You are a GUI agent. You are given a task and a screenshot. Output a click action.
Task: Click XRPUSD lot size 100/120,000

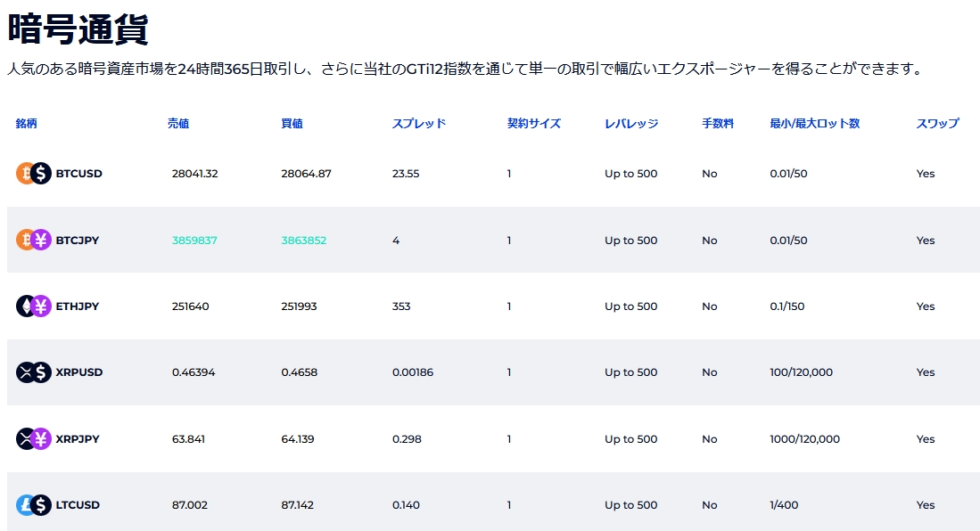[802, 372]
